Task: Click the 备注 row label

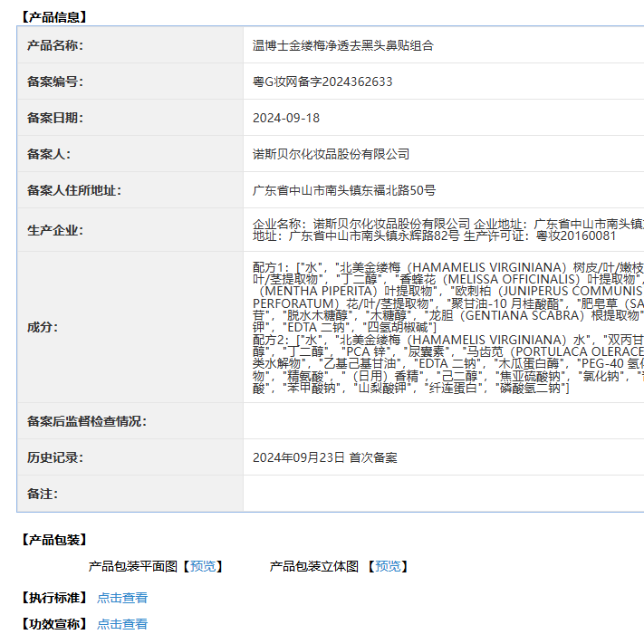Action: [43, 494]
